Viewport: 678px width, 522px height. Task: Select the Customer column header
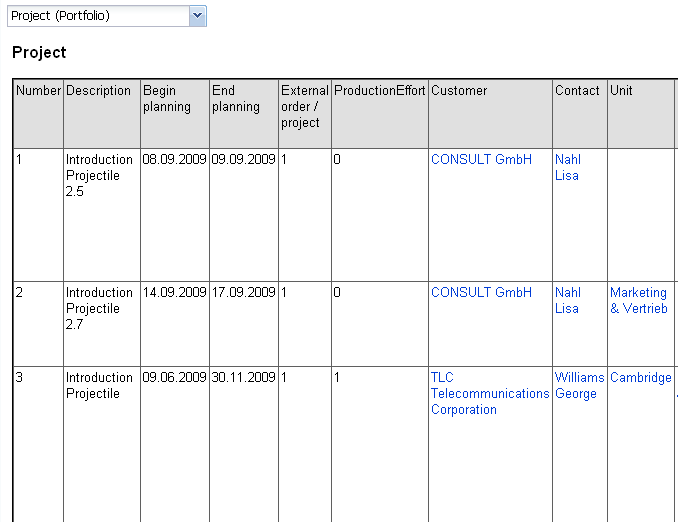[x=459, y=91]
